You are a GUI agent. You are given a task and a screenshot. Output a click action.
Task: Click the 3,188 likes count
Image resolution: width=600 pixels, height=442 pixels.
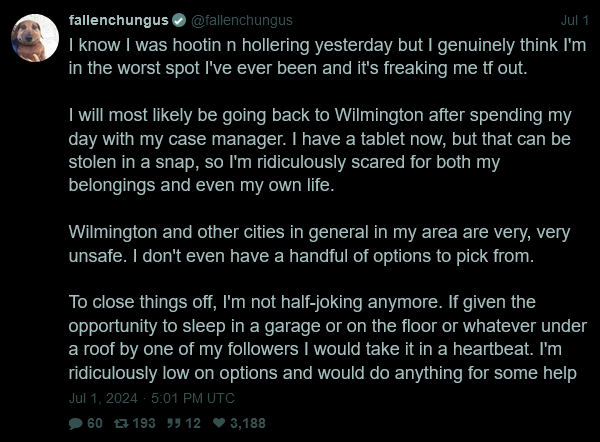tap(248, 423)
